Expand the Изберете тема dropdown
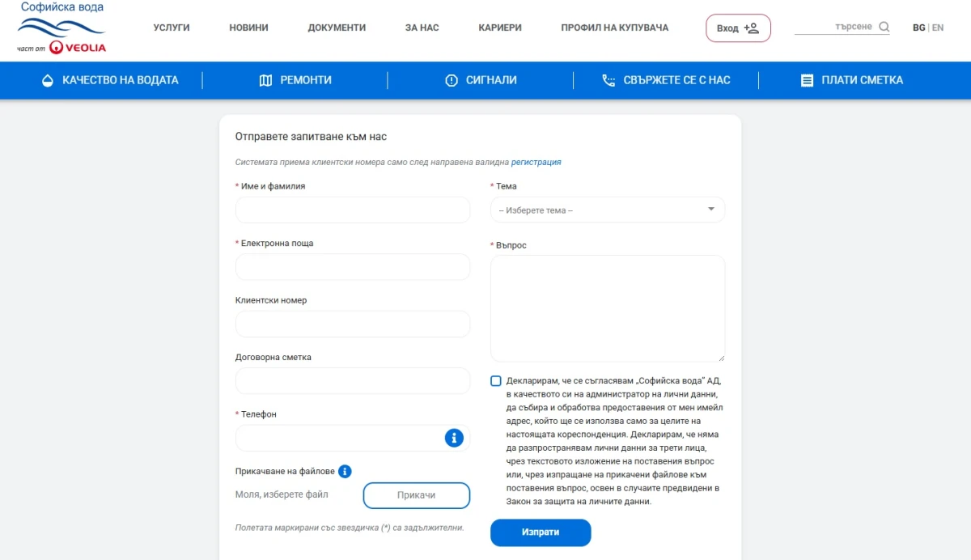 point(608,210)
